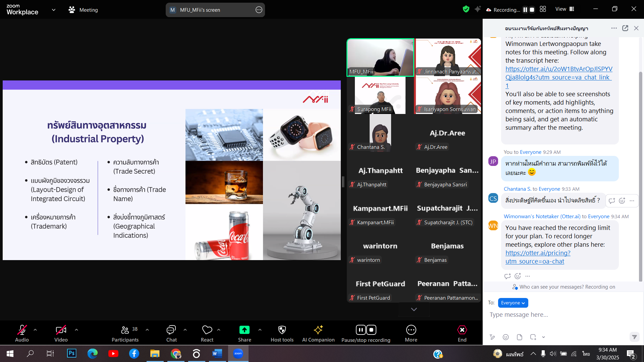This screenshot has width=644, height=362.
Task: Click the green encryption shield icon
Action: click(466, 9)
